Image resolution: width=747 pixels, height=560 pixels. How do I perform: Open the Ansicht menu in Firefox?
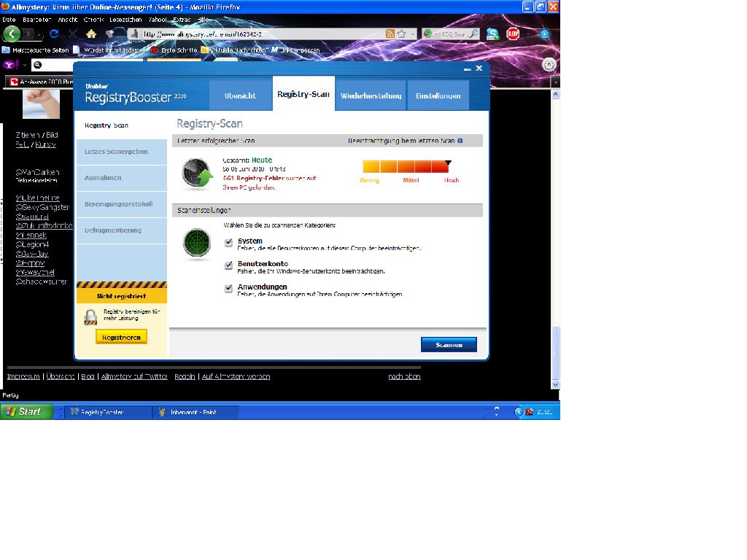coord(68,20)
